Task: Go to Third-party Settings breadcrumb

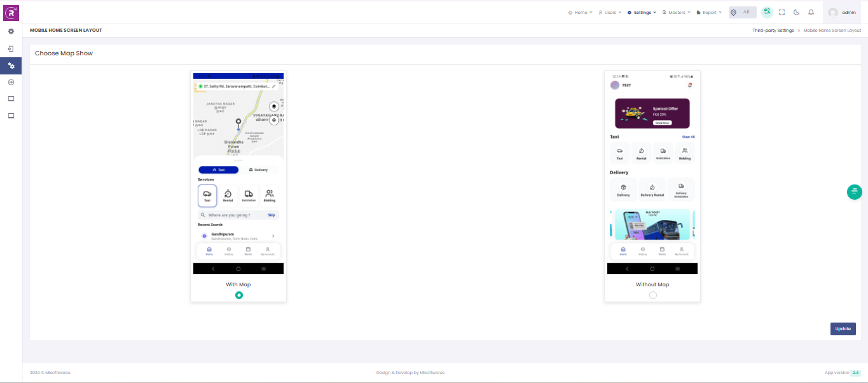Action: pyautogui.click(x=773, y=31)
